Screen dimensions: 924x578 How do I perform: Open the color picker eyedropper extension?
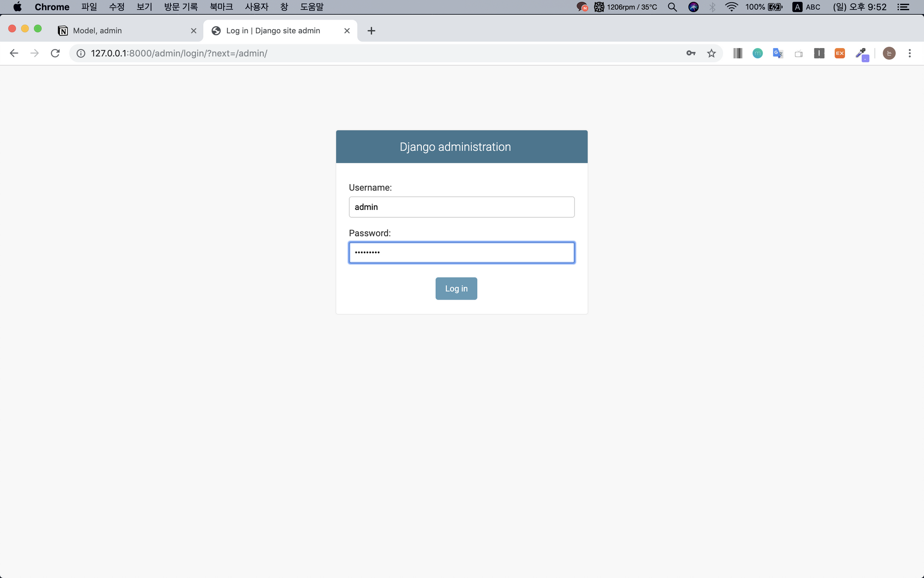(862, 54)
